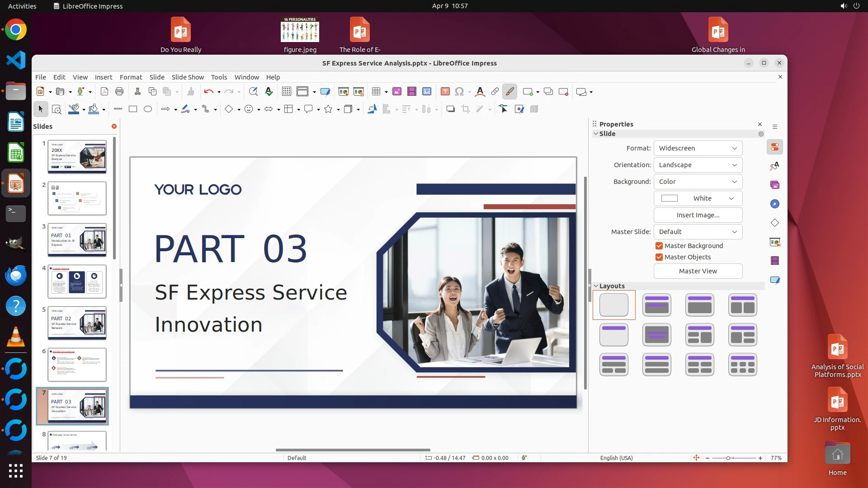Click the Master View button
This screenshot has height=488, width=868.
coord(698,271)
